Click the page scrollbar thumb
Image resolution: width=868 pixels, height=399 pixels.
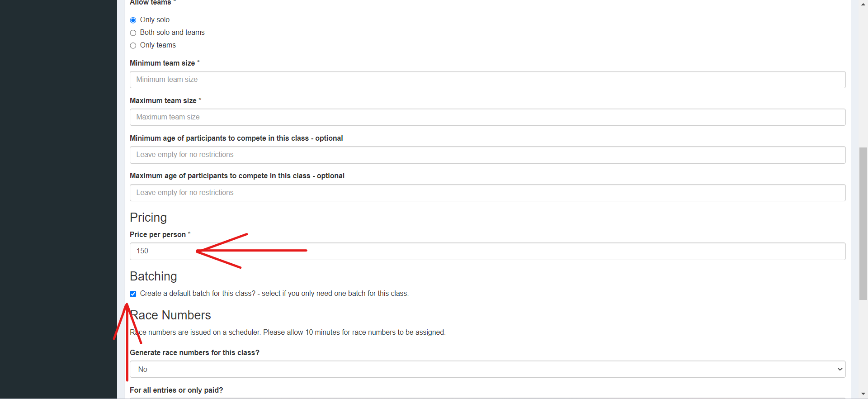coord(863,223)
